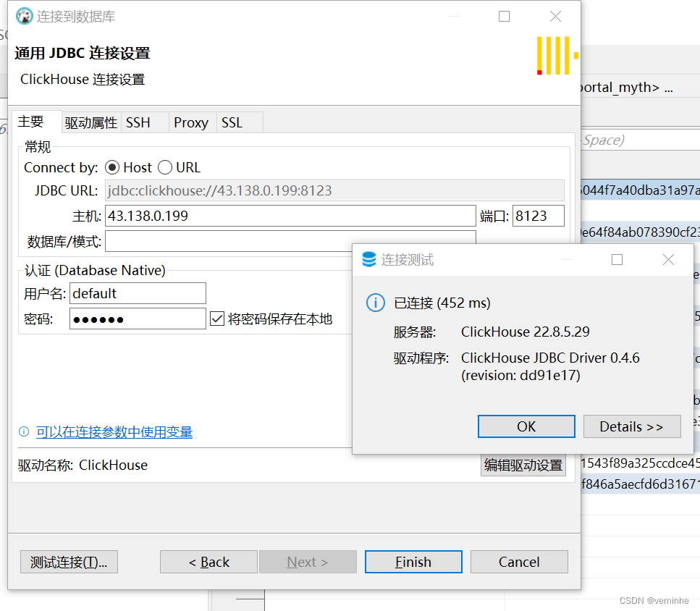Image resolution: width=700 pixels, height=611 pixels.
Task: Click the 测试连接(T)... button
Action: [69, 562]
